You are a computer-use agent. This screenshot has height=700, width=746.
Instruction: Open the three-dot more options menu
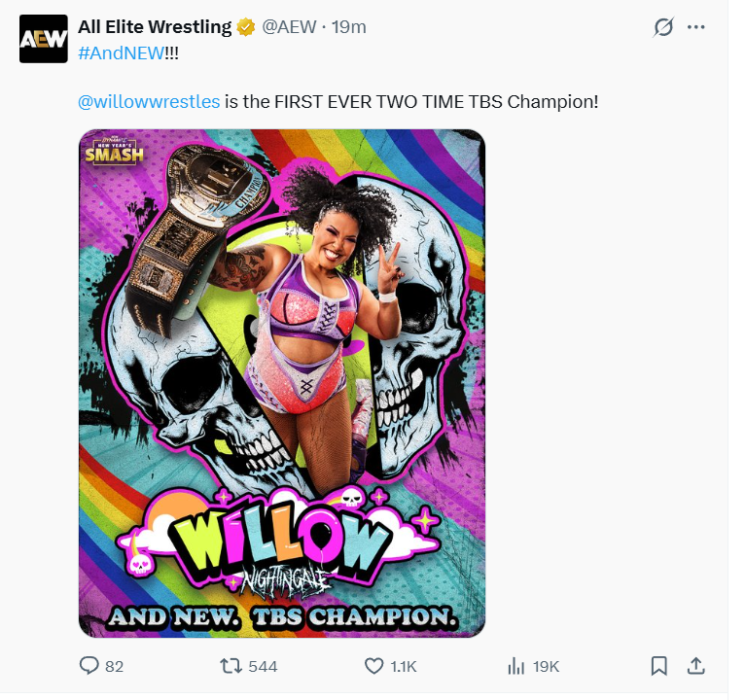pyautogui.click(x=696, y=27)
